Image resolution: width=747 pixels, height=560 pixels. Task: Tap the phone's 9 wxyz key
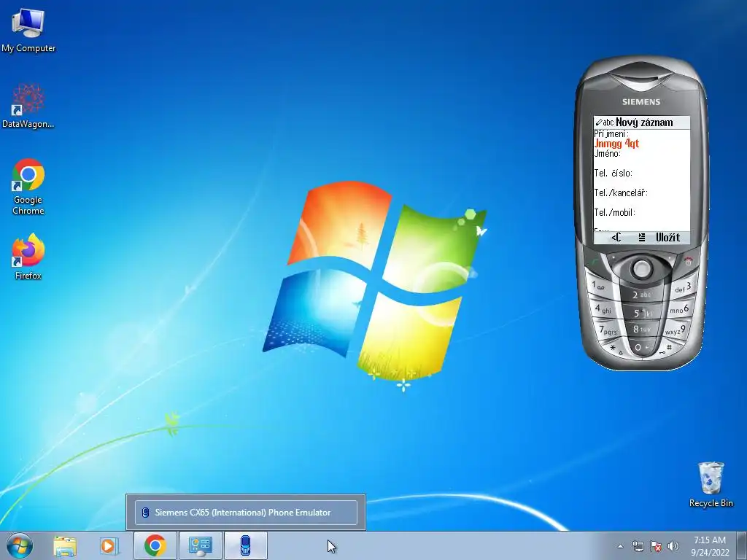pyautogui.click(x=675, y=330)
